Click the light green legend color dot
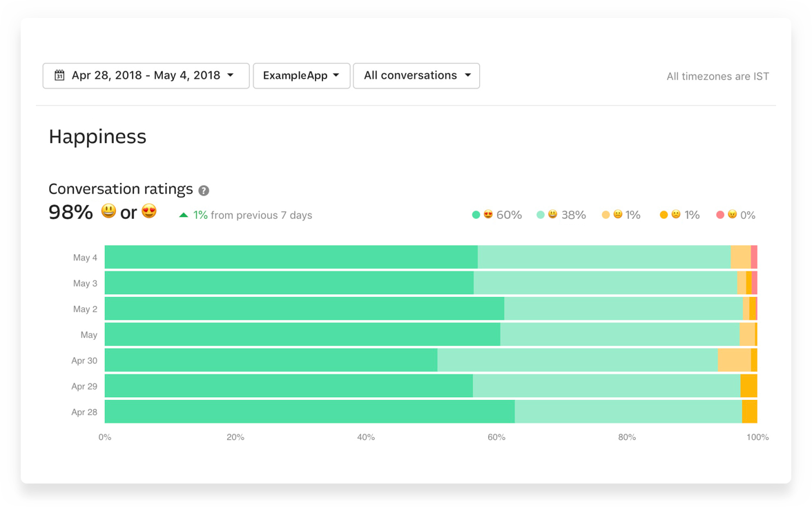The width and height of the screenshot is (812, 507). point(541,215)
